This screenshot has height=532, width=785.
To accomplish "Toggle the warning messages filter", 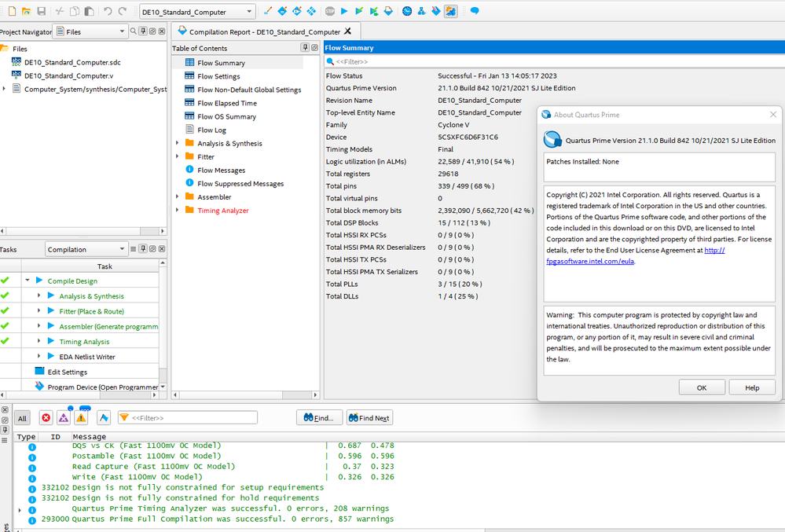I will (x=81, y=418).
